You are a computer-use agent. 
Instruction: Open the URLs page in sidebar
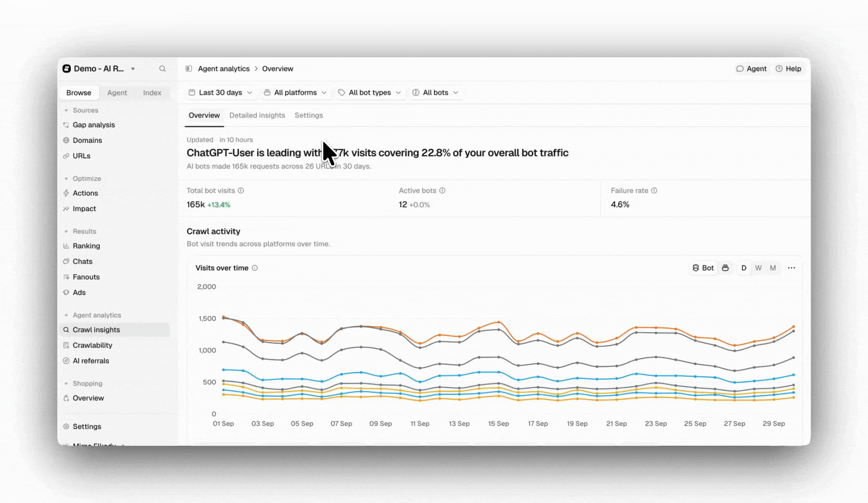click(x=81, y=156)
